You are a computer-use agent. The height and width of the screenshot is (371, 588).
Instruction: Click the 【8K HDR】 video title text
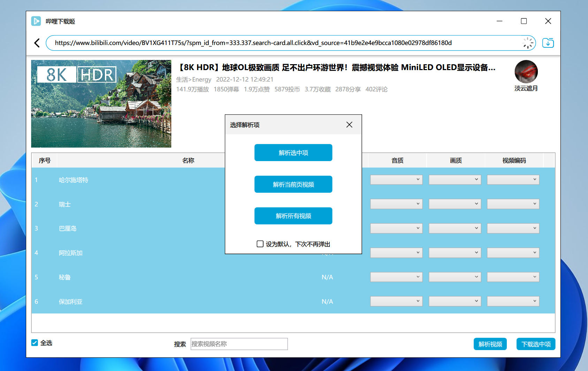(x=336, y=67)
